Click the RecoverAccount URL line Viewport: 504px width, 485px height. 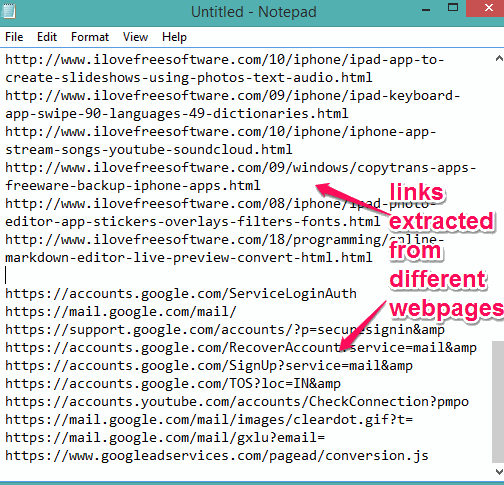tap(241, 348)
